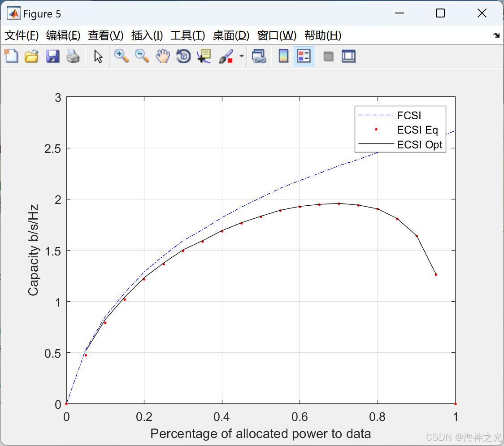The width and height of the screenshot is (504, 446).
Task: Open the 编辑(E) menu
Action: pyautogui.click(x=63, y=35)
